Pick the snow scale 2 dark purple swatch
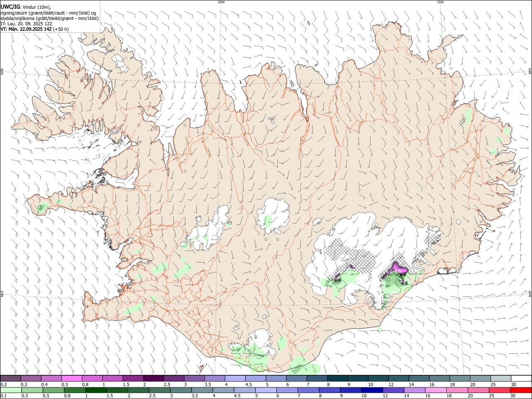This screenshot has width=532, height=399. pyautogui.click(x=153, y=378)
